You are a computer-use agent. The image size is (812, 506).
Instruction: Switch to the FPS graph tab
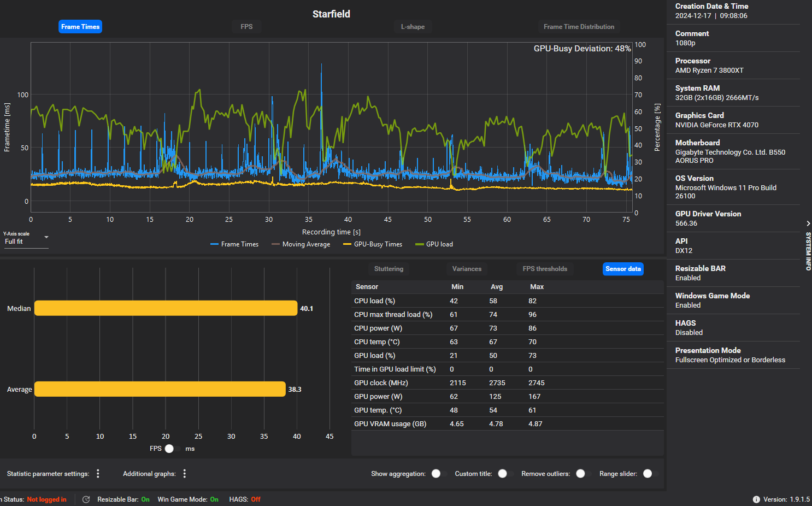click(x=246, y=27)
